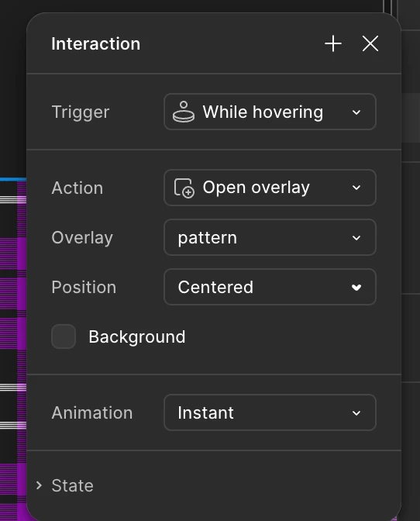
Task: Click the Interaction panel title
Action: coord(96,44)
